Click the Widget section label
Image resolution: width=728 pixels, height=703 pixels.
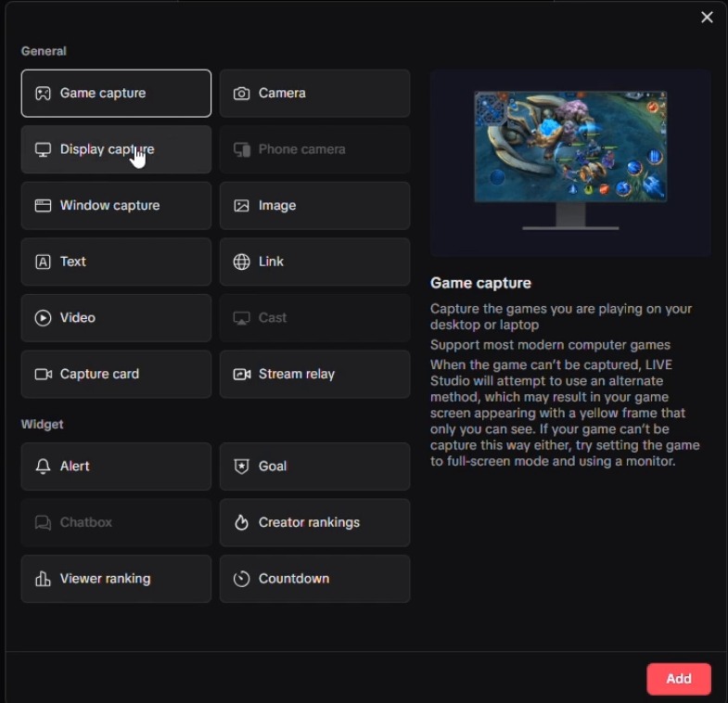[42, 425]
